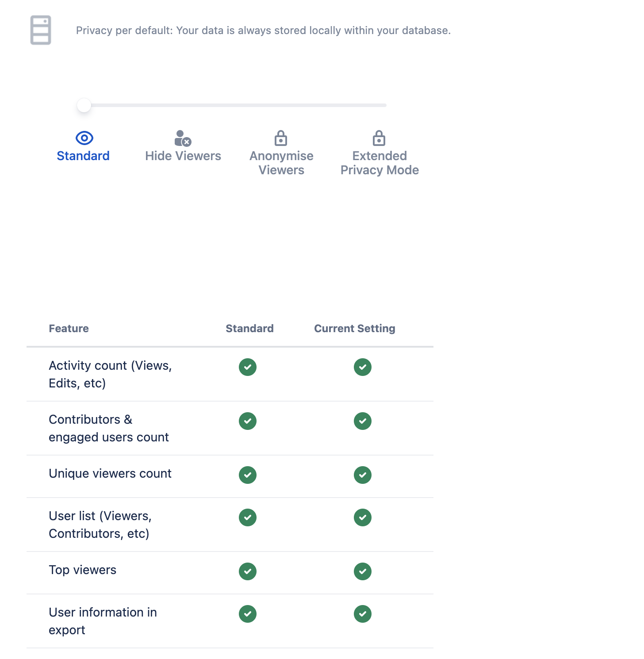Viewport: 644px width, 659px height.
Task: Click Standard checkmark for User information in export
Action: [248, 614]
